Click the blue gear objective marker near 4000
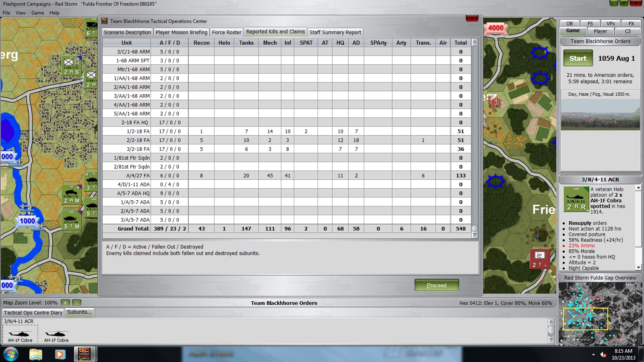The height and width of the screenshot is (362, 644). point(540,53)
